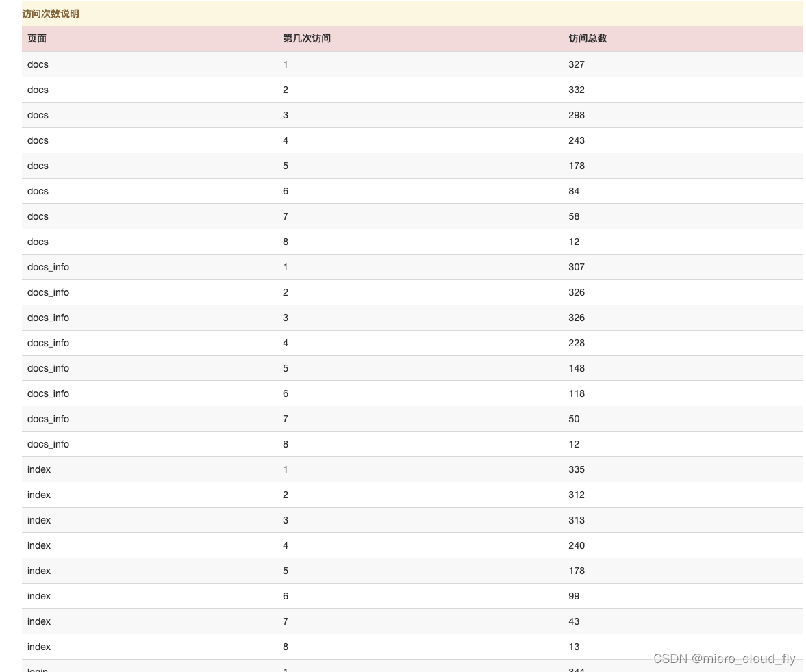Select the total value 335
806x672 pixels.
click(576, 469)
